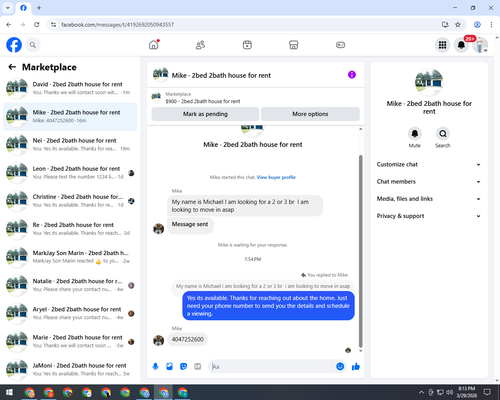Screen dimensions: 500x400
Task: Open the Video/Reels icon in top nav
Action: pyautogui.click(x=247, y=45)
